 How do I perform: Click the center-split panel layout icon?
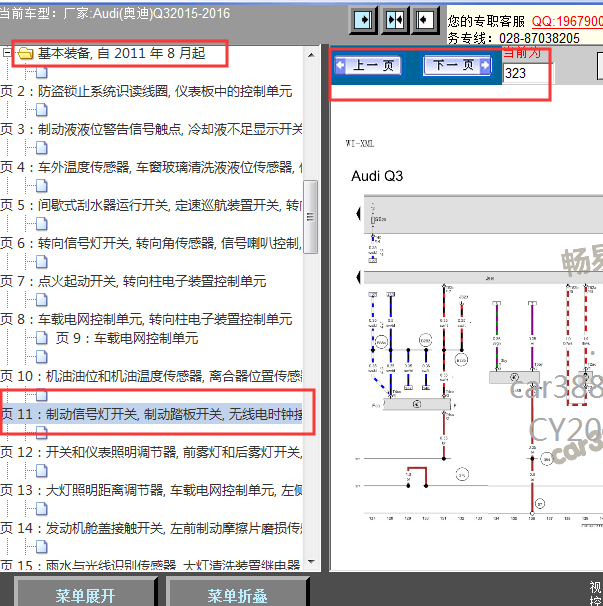395,20
